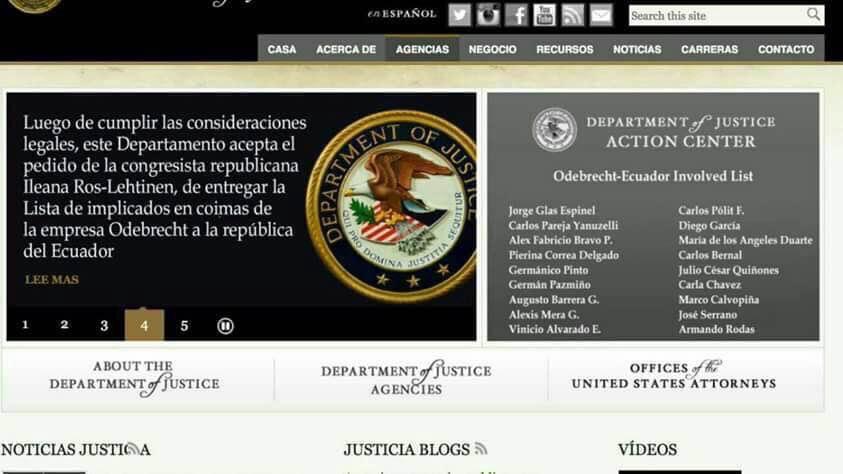843x474 pixels.
Task: Click the NOTICIAS JUSTICIA section heading
Action: [x=75, y=449]
